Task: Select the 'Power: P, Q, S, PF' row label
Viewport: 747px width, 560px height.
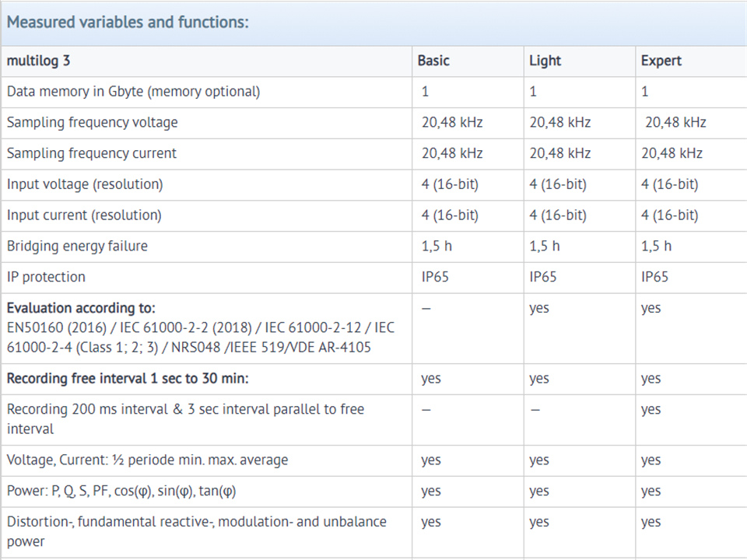Action: (x=121, y=491)
